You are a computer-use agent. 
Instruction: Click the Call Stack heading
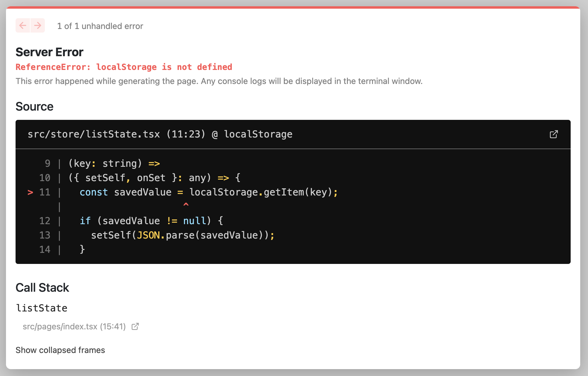(x=42, y=288)
